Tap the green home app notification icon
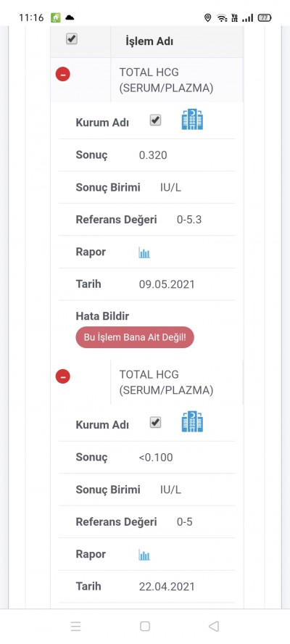 pos(55,17)
